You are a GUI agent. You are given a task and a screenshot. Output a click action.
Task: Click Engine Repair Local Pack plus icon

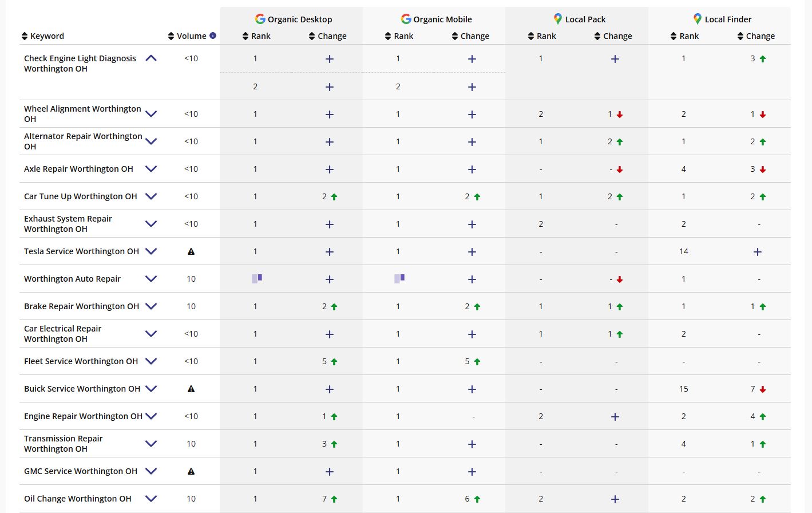point(615,417)
